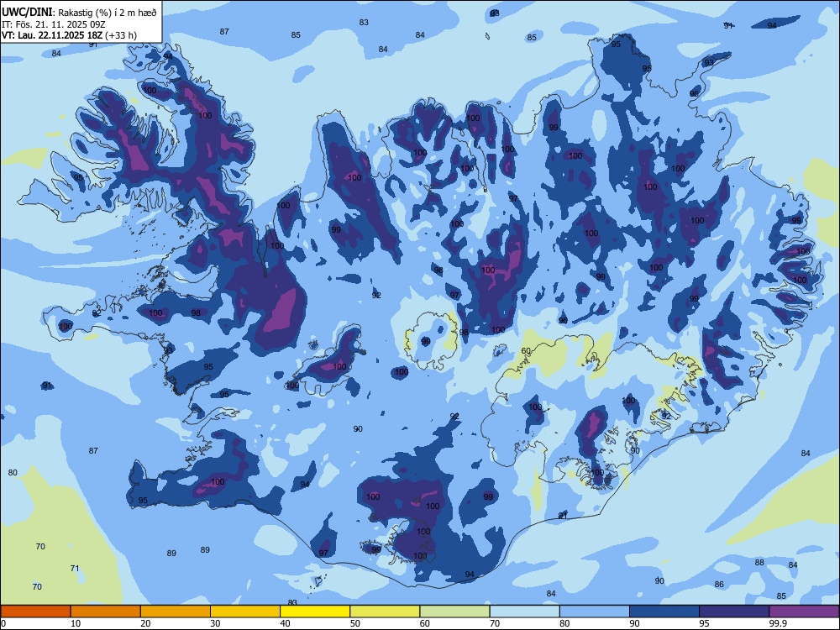Viewport: 840px width, 630px height.
Task: Click the 95–99.9 indigo legend swatch
Action: point(734,612)
